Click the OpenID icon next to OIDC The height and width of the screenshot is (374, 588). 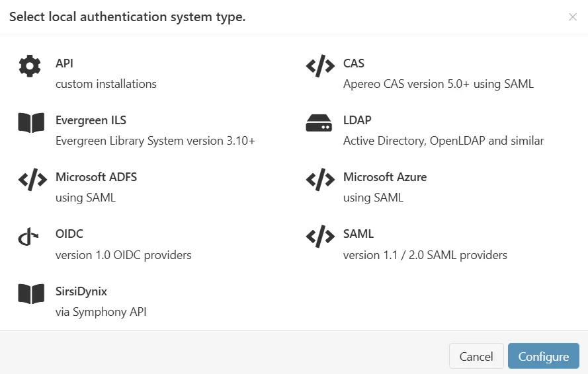pyautogui.click(x=28, y=237)
